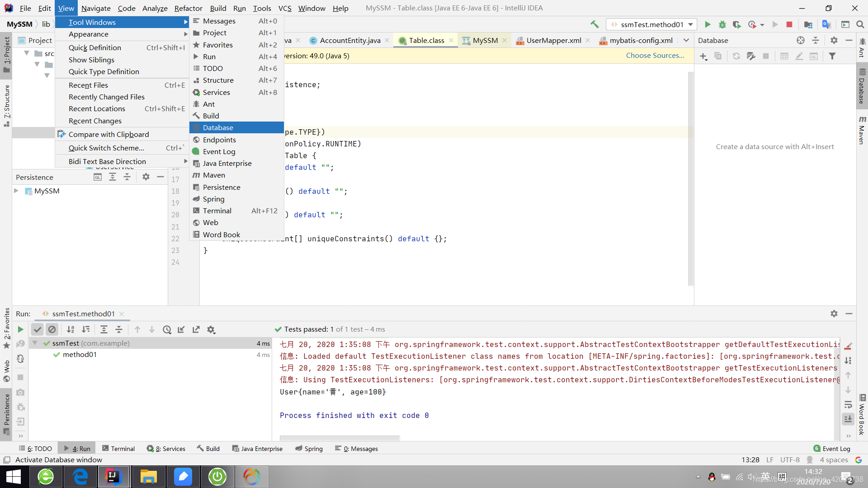The image size is (868, 488).
Task: Choose Terminal from Tool Windows submenu
Action: 236,211
